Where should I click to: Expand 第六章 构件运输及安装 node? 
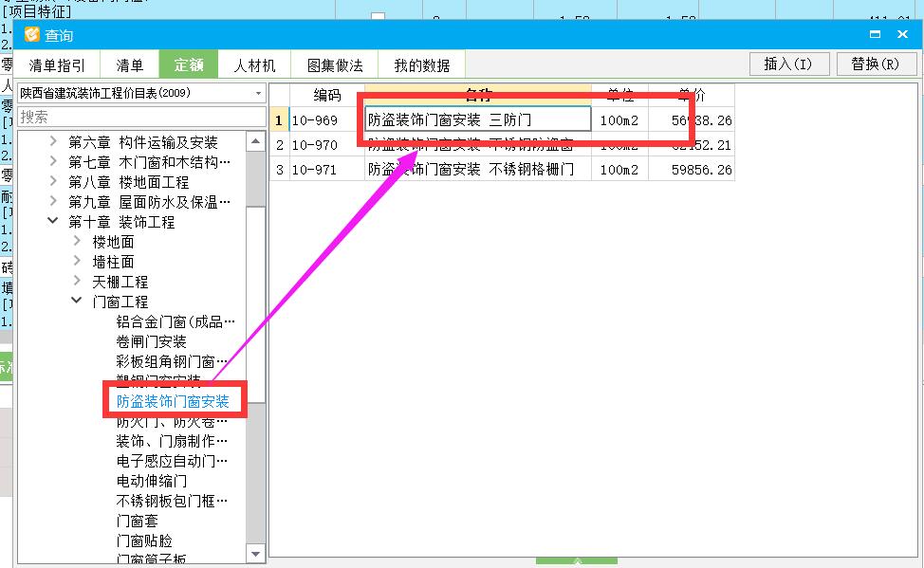pos(53,141)
